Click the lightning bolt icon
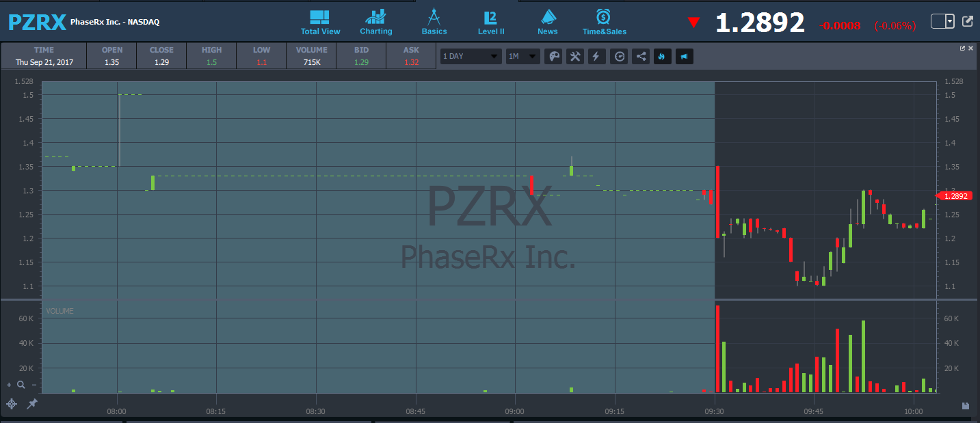This screenshot has height=423, width=980. pos(597,56)
